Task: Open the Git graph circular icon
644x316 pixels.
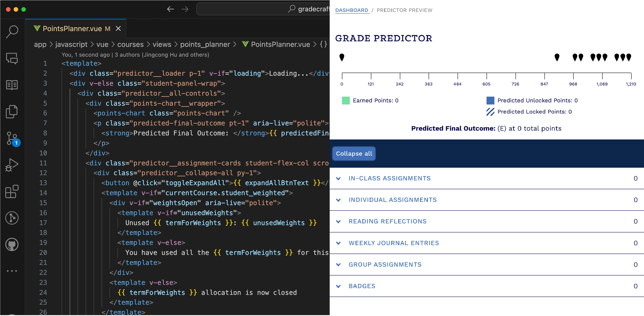Action: [x=12, y=218]
